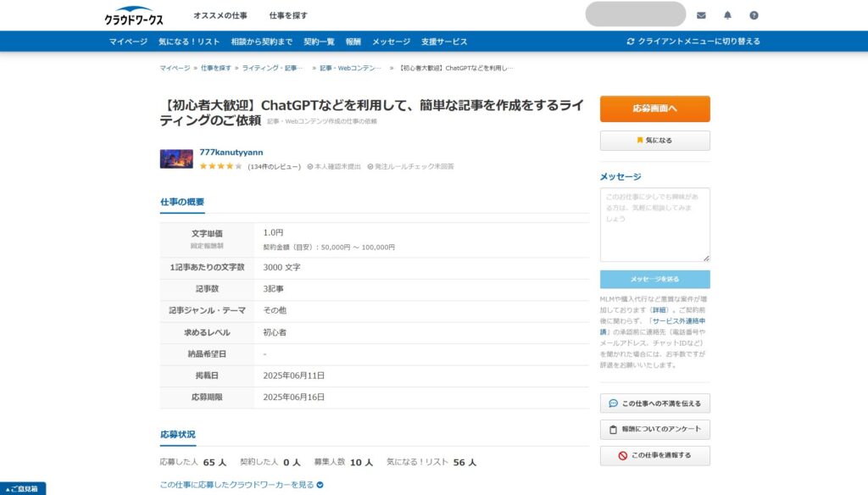Click the 契約金額 50,000円 ～ 100,000円 text
This screenshot has width=868, height=495.
[329, 247]
